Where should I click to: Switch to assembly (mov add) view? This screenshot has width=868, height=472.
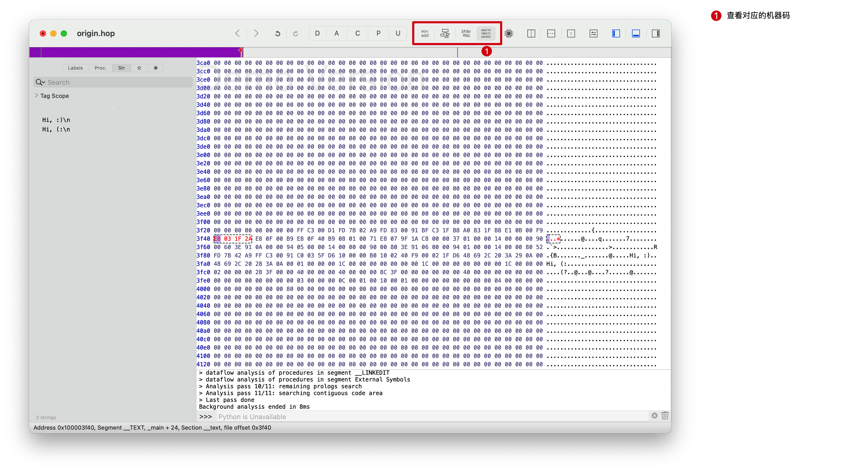425,33
